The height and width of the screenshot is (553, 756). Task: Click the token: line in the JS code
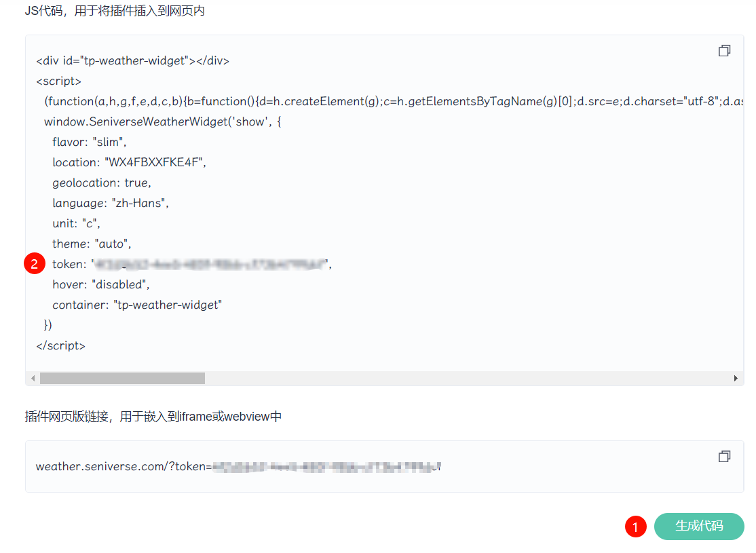[192, 264]
